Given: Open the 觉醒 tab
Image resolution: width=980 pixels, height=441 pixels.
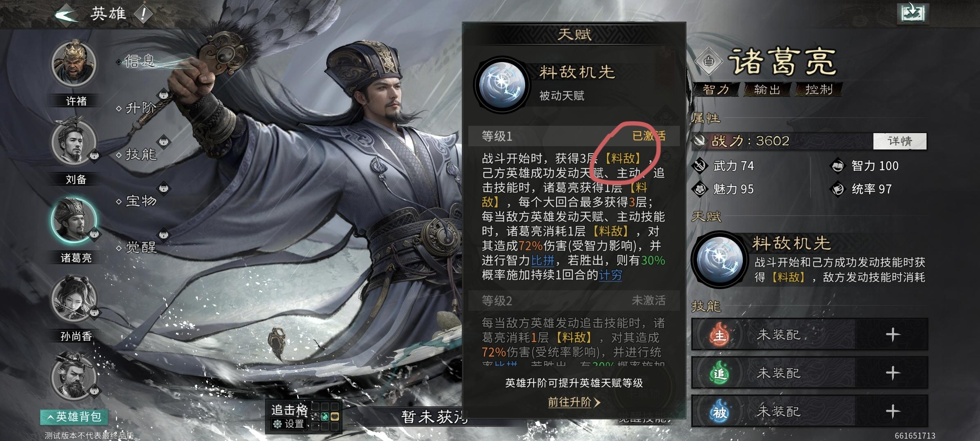Looking at the screenshot, I should tap(140, 247).
